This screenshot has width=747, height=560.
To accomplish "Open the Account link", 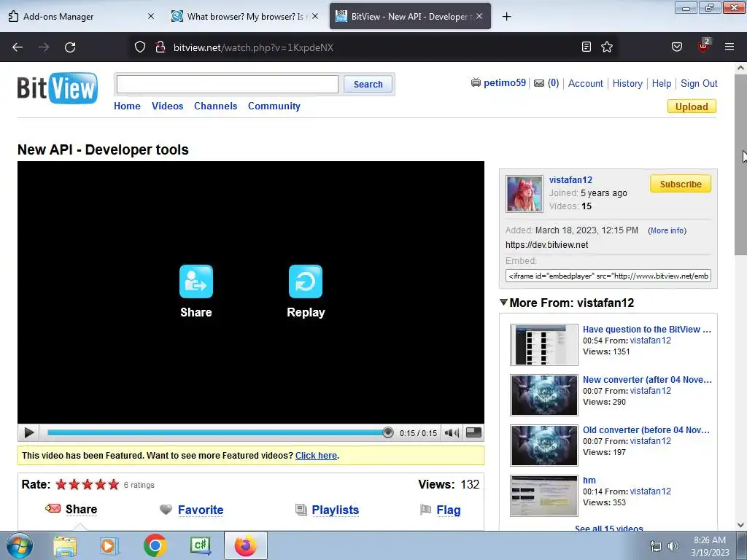I will click(586, 83).
